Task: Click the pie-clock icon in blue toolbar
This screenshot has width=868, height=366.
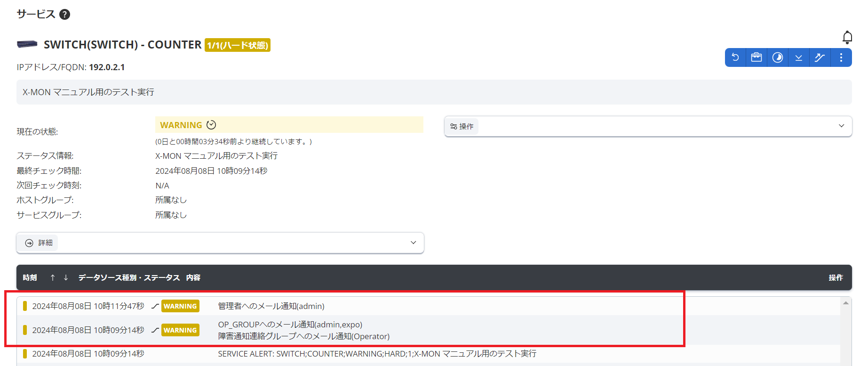Action: 778,57
